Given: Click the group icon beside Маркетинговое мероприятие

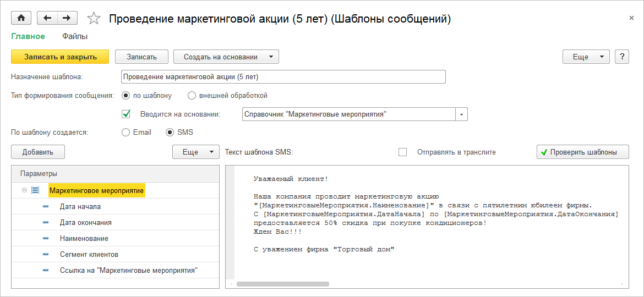Looking at the screenshot, I should click(36, 190).
